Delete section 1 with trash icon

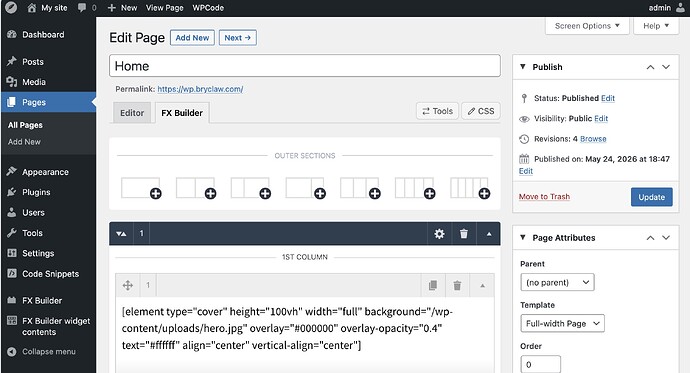coord(464,234)
